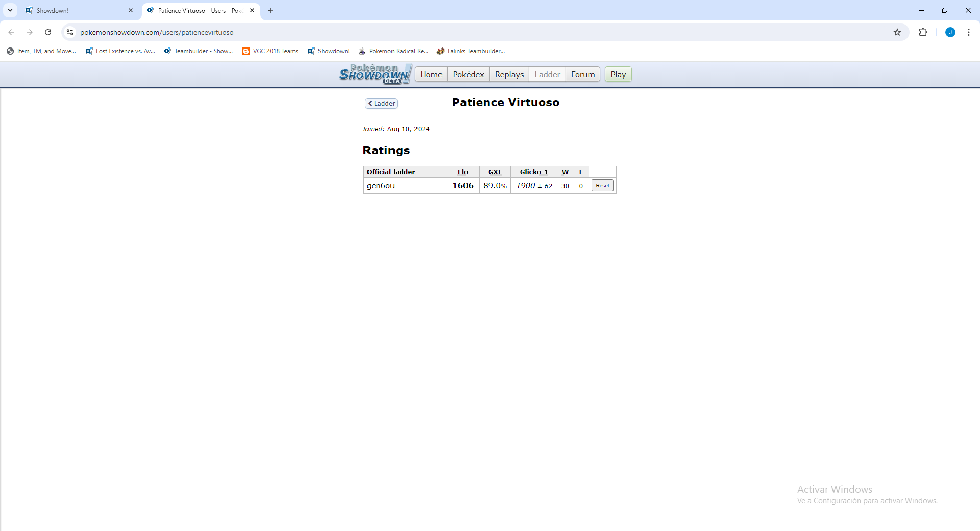980x531 pixels.
Task: Open the Lost Existence vs. Av... bookmark
Action: [120, 51]
